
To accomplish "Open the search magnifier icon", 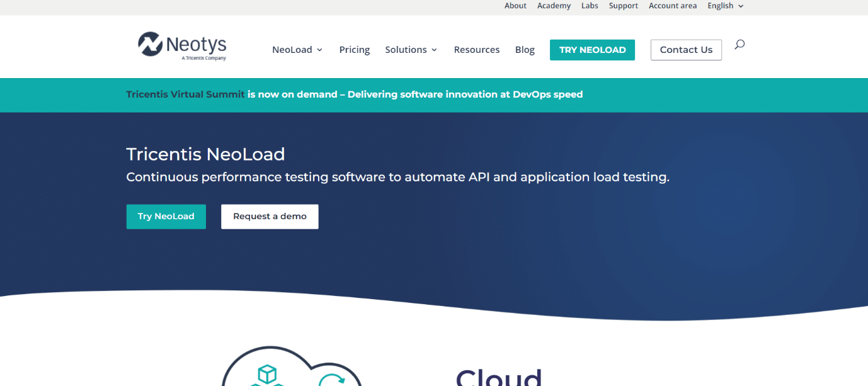I will 740,45.
